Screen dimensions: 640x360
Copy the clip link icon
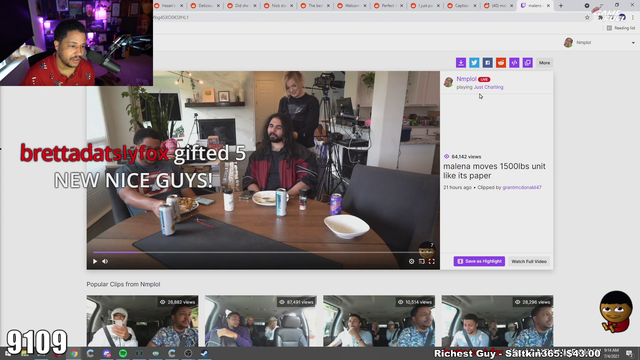528,62
